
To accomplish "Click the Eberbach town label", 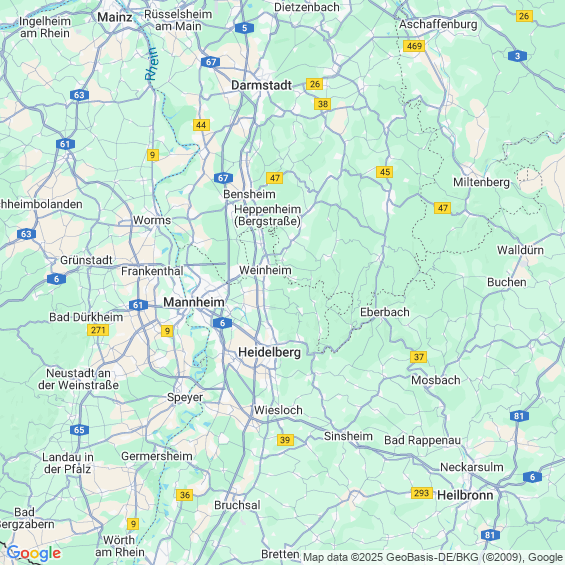I will coord(385,312).
